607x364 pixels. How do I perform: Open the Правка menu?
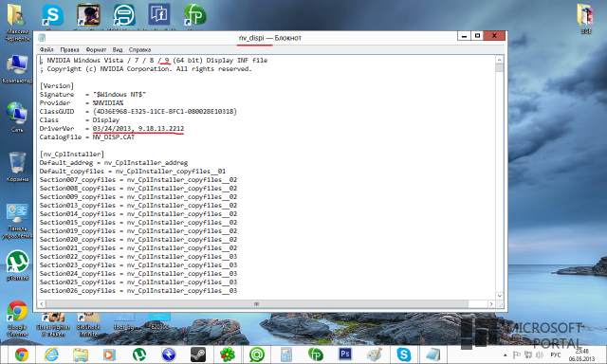point(69,49)
